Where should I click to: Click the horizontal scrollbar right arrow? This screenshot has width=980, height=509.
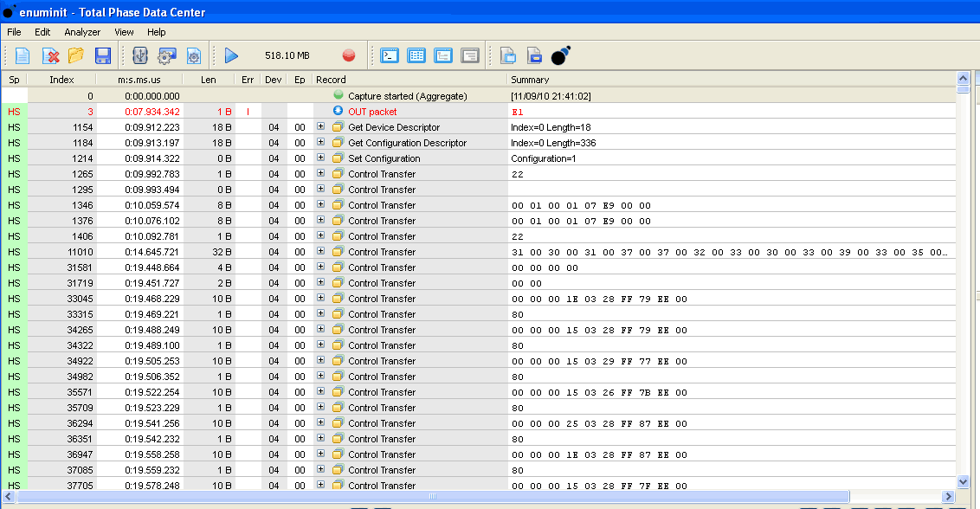(x=948, y=497)
